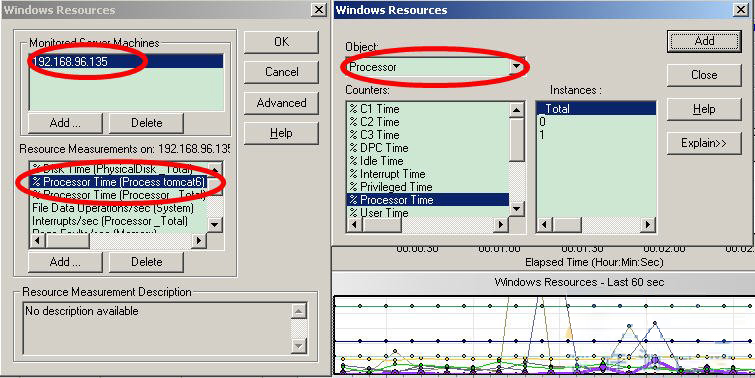Click the down arrow of the Counters list scrollbar
Image resolution: width=755 pixels, height=378 pixels.
coord(517,209)
